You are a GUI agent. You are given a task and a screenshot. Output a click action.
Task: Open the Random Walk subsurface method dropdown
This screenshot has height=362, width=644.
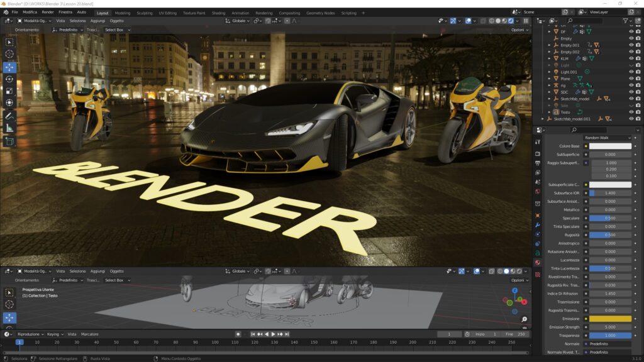(607, 138)
